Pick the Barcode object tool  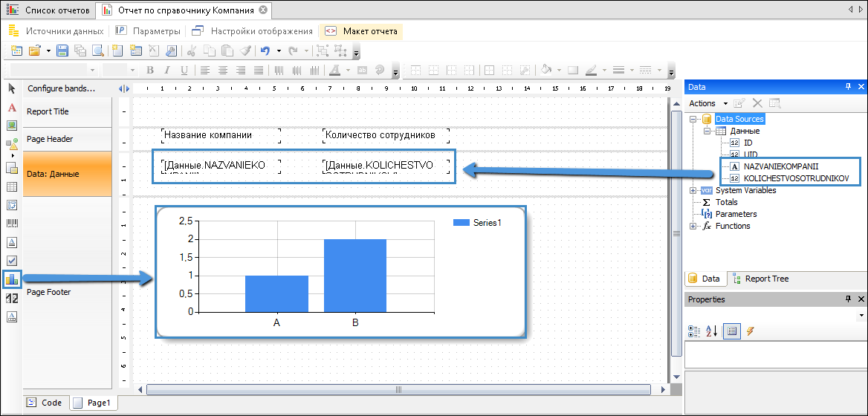coord(11,224)
